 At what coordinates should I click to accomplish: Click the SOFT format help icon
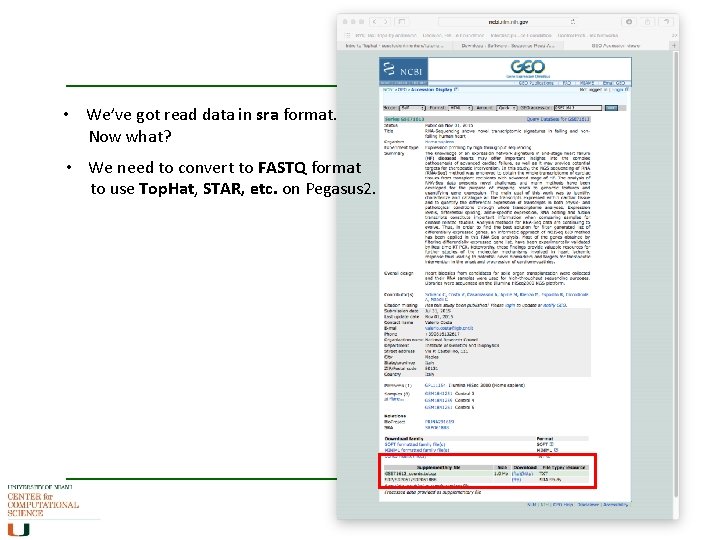point(551,444)
